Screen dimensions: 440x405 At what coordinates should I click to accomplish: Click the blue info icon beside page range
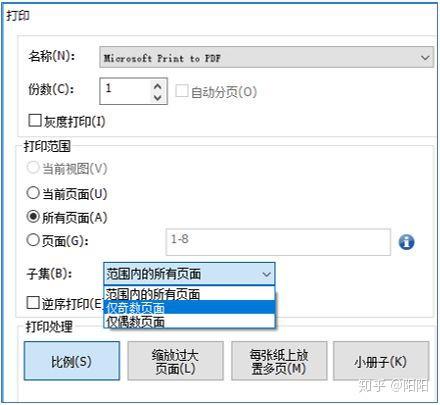[406, 242]
